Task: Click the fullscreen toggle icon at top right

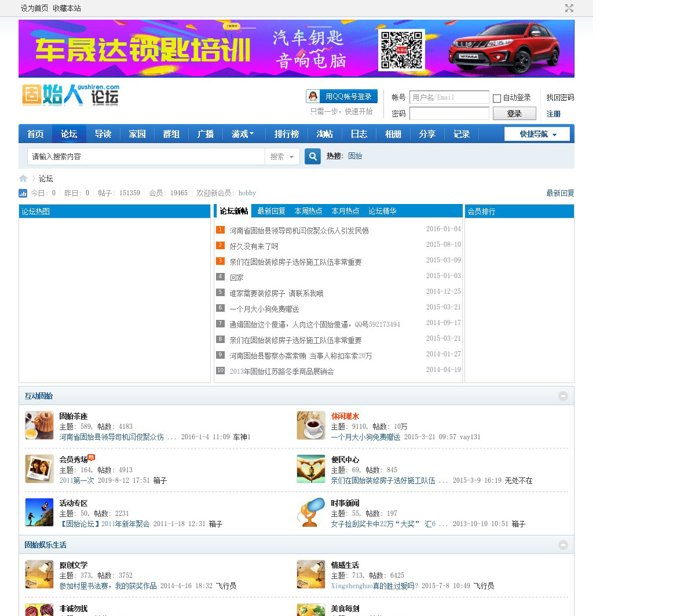Action: [569, 8]
